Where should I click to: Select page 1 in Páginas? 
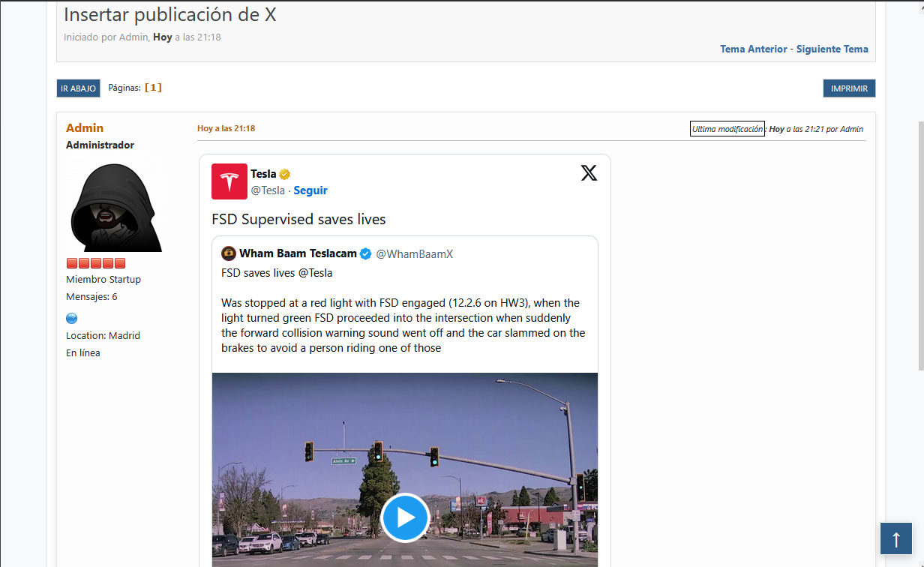point(153,88)
